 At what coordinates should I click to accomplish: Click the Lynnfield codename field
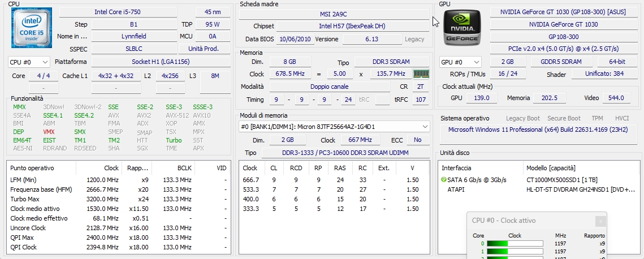pyautogui.click(x=134, y=36)
